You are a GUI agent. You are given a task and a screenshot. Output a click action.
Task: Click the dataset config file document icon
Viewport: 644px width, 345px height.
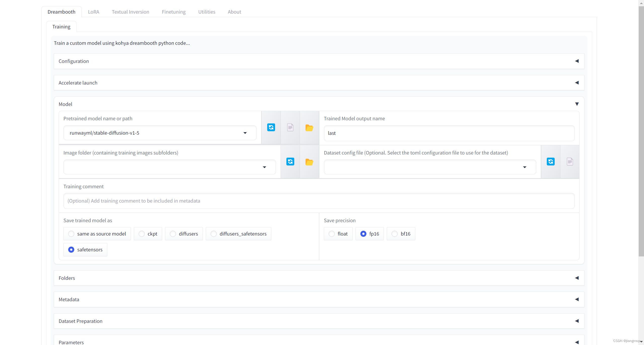[x=570, y=162]
